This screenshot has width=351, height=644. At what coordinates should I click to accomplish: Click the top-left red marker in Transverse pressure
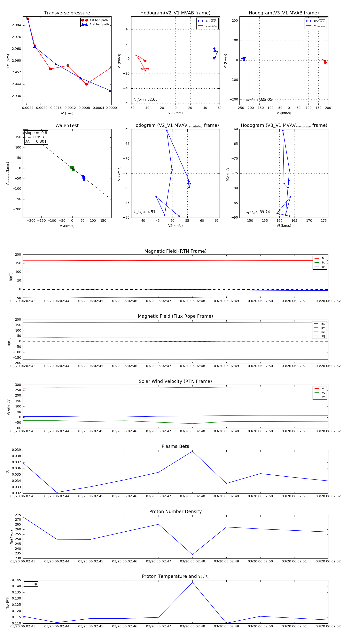pos(28,19)
